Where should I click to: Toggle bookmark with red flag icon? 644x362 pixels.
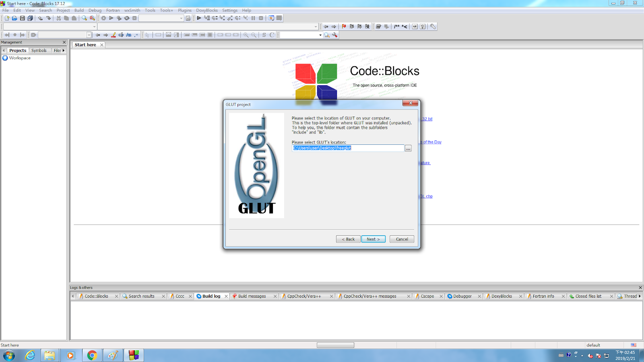coord(344,27)
